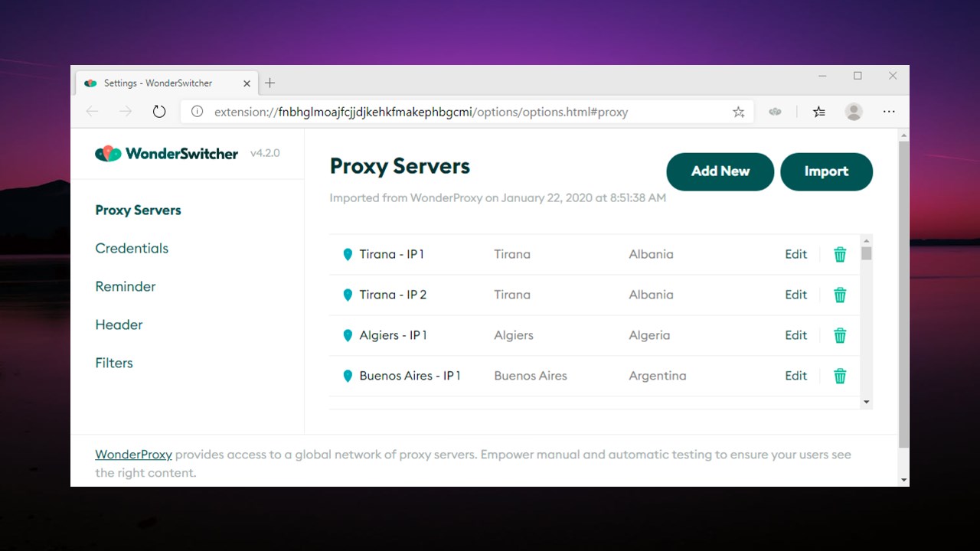Click the "Albania" cell in Tirana - IP 2 row

click(x=651, y=295)
